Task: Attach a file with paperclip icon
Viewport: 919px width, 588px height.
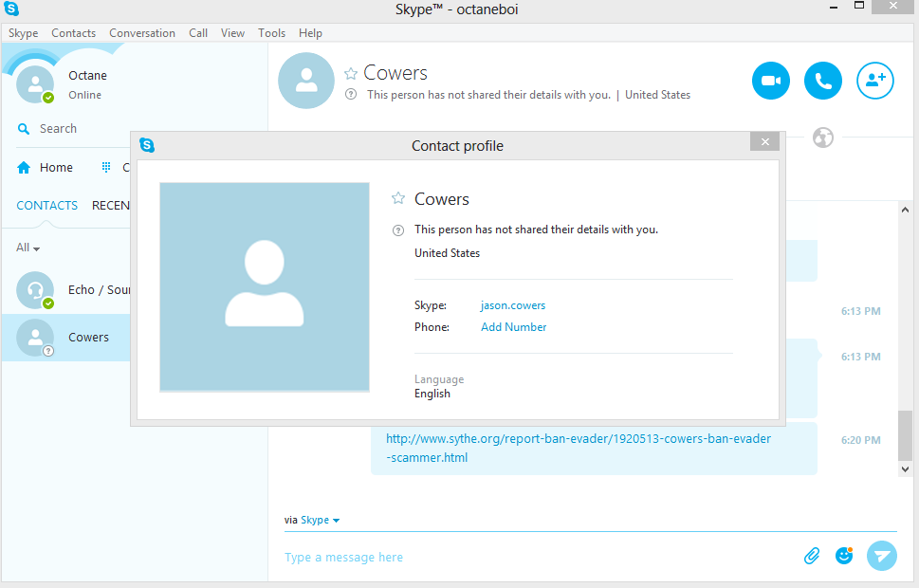Action: [812, 555]
